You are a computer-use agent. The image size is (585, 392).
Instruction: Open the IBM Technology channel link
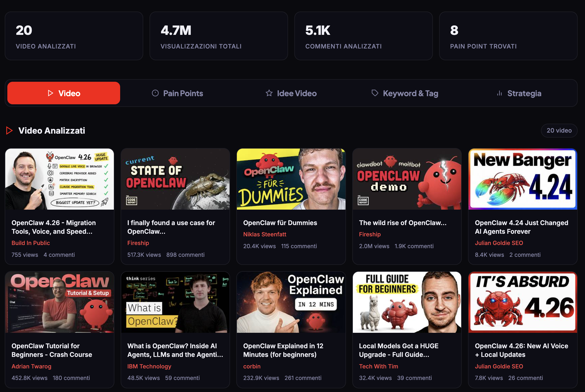click(x=149, y=366)
